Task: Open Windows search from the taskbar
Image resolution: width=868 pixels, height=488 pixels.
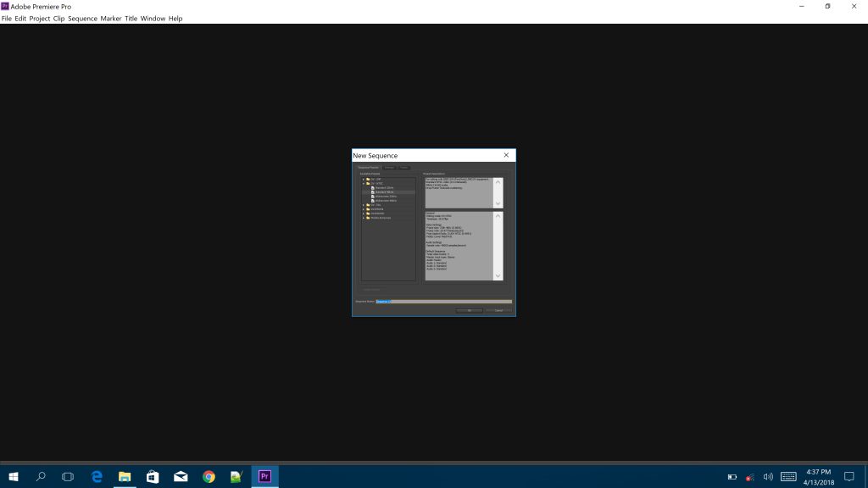Action: pyautogui.click(x=41, y=476)
